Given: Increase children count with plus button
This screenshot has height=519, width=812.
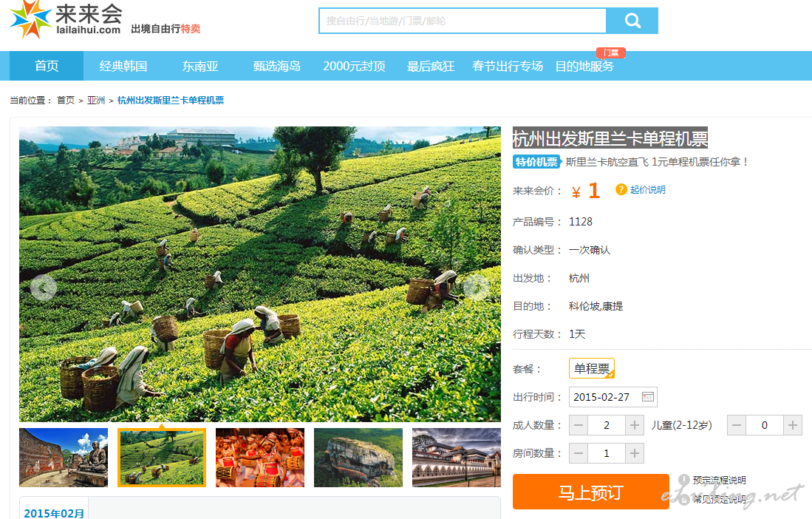Looking at the screenshot, I should click(x=792, y=425).
